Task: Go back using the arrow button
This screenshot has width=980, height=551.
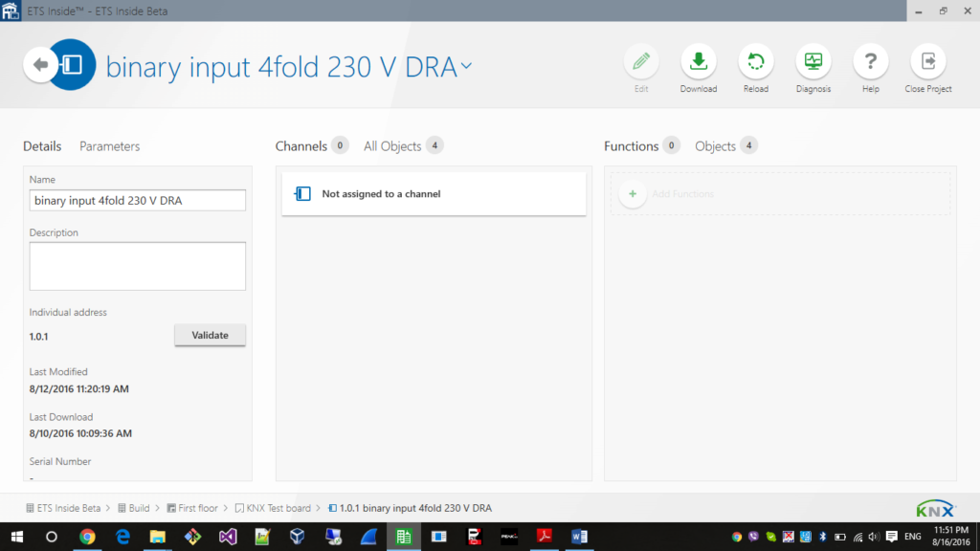Action: [x=40, y=64]
